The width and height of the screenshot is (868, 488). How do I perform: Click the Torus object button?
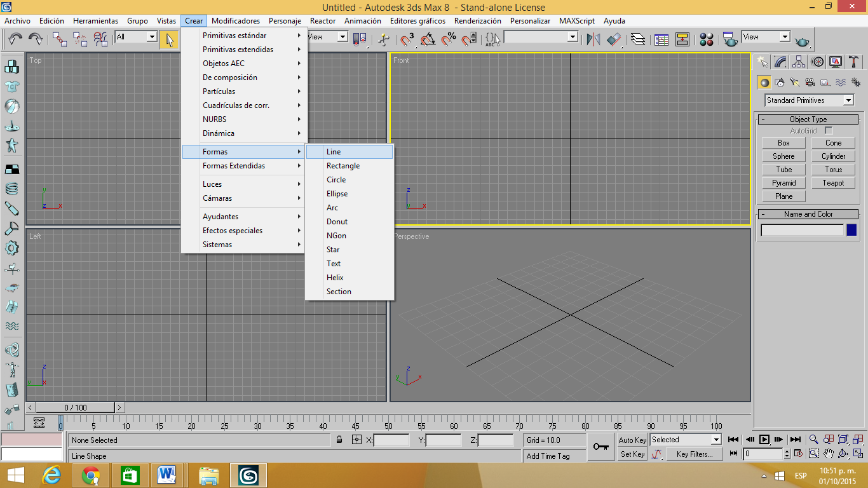click(834, 170)
